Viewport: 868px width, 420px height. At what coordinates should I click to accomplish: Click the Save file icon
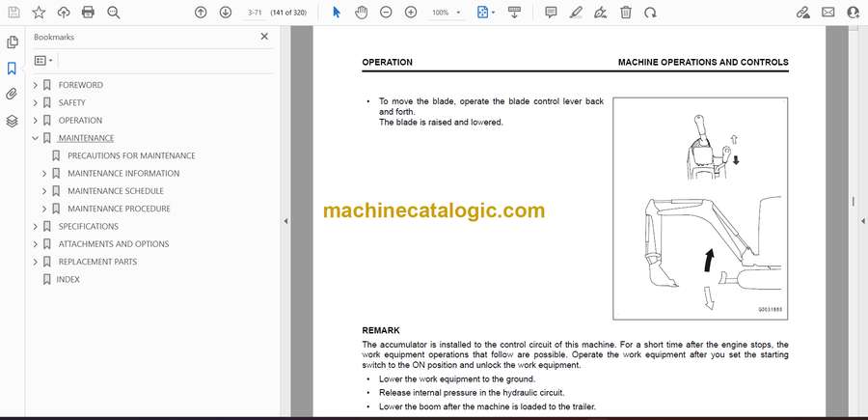(14, 13)
